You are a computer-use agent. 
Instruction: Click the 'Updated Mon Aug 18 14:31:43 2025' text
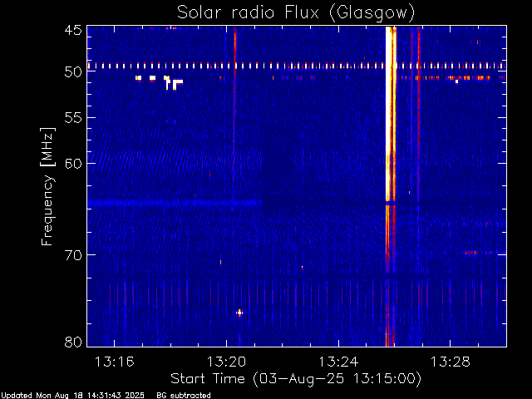click(x=73, y=396)
